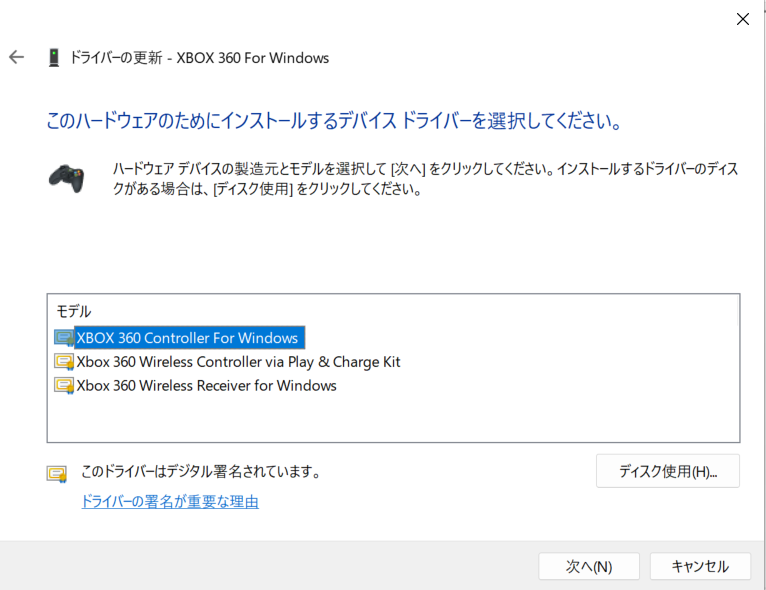Screen dimensions: 766x590
Task: Click the gamepad controller icon
Action: (66, 177)
